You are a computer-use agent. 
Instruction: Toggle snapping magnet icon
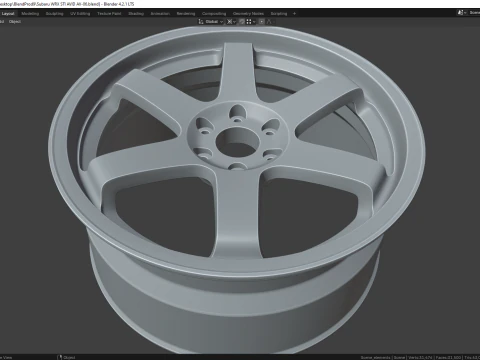tap(242, 22)
